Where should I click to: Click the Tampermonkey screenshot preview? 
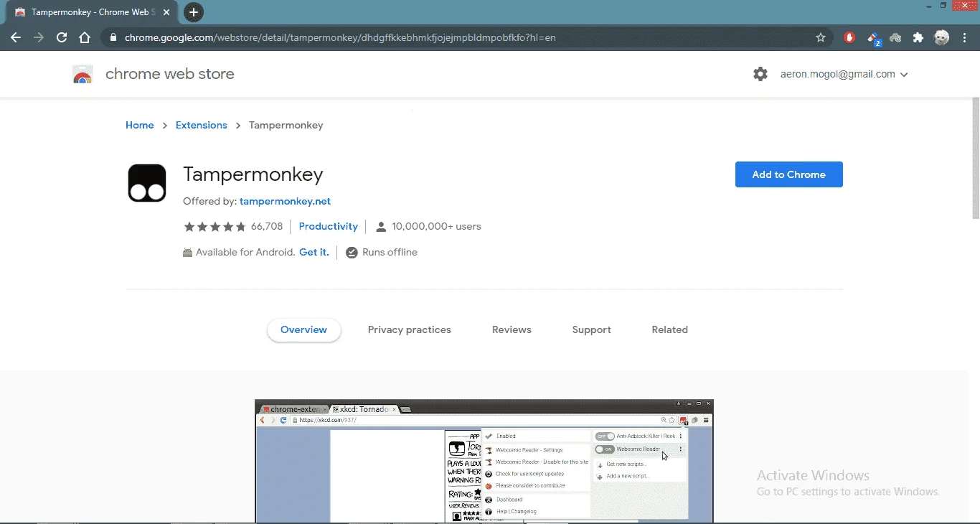[484, 461]
